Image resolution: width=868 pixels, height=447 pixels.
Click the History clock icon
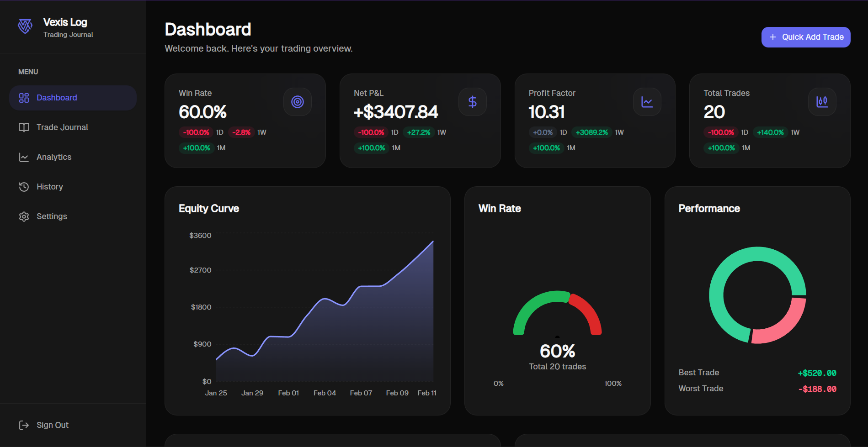coord(24,187)
